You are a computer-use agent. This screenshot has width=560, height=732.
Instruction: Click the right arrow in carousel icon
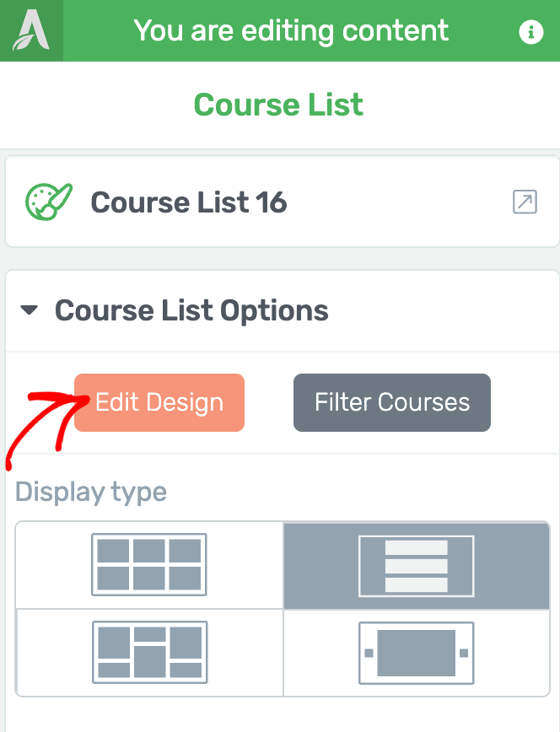coord(464,653)
